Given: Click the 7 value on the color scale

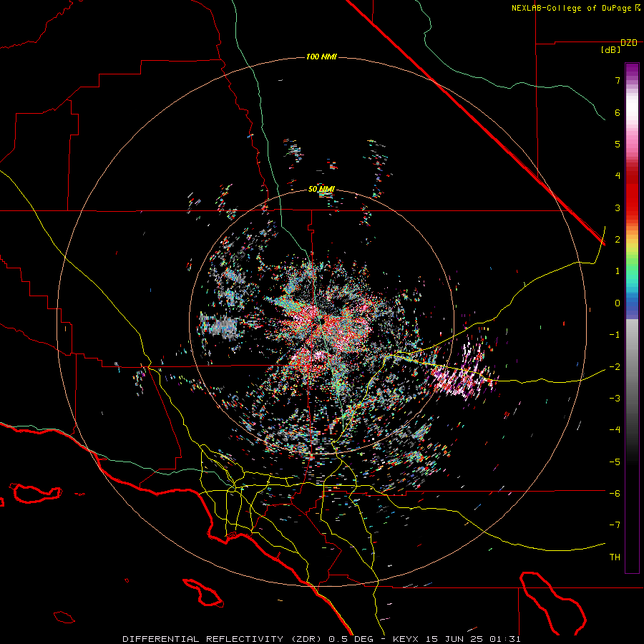Looking at the screenshot, I should (x=618, y=80).
